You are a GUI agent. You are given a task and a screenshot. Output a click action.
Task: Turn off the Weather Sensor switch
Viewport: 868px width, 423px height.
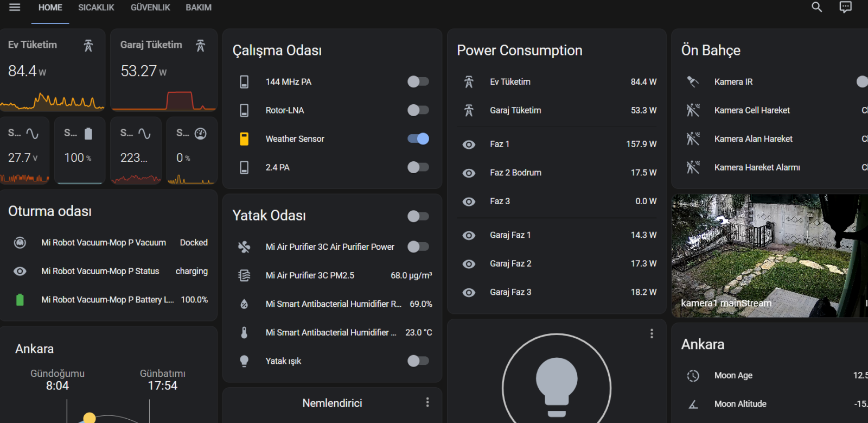click(418, 139)
